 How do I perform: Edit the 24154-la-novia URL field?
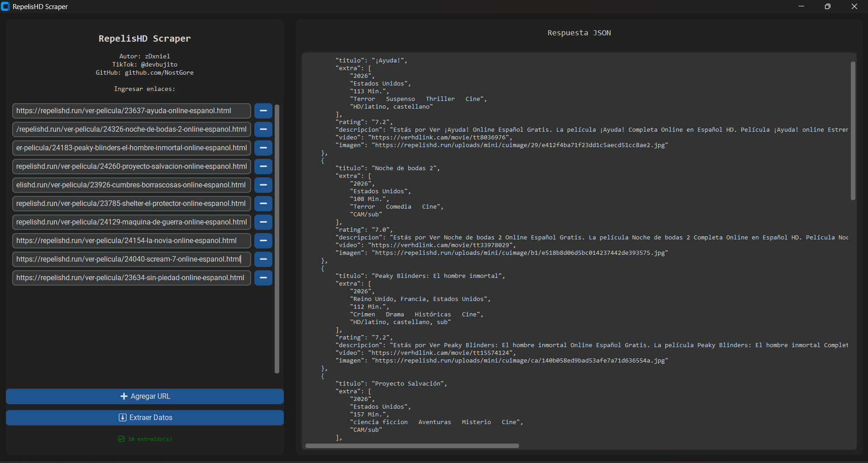point(132,241)
